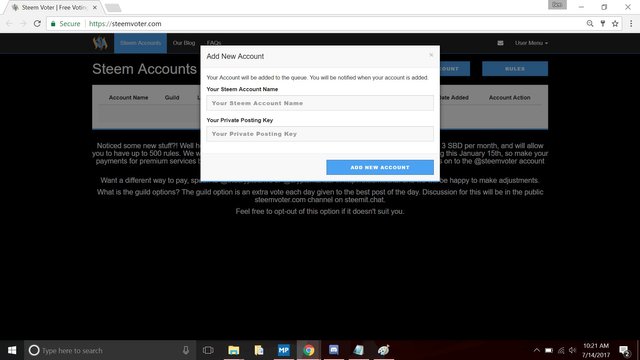Focus the Your Steem Account Name field
640x360 pixels.
pos(320,103)
